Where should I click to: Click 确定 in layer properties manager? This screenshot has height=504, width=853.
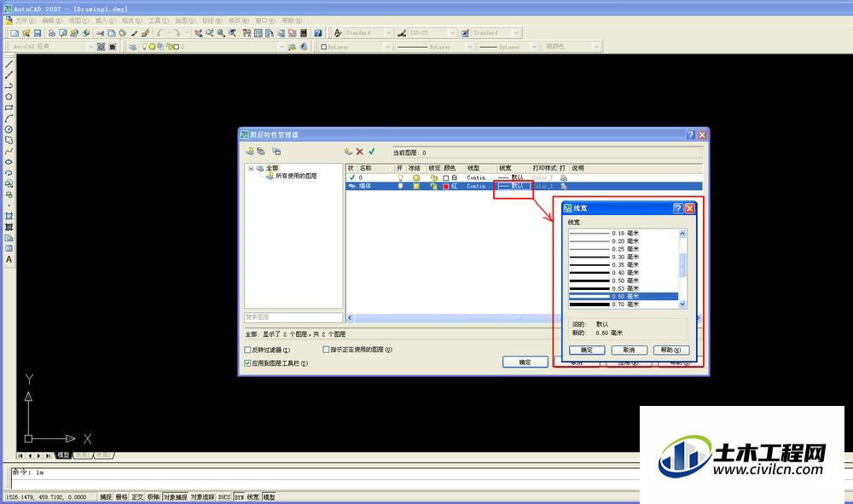[x=525, y=362]
